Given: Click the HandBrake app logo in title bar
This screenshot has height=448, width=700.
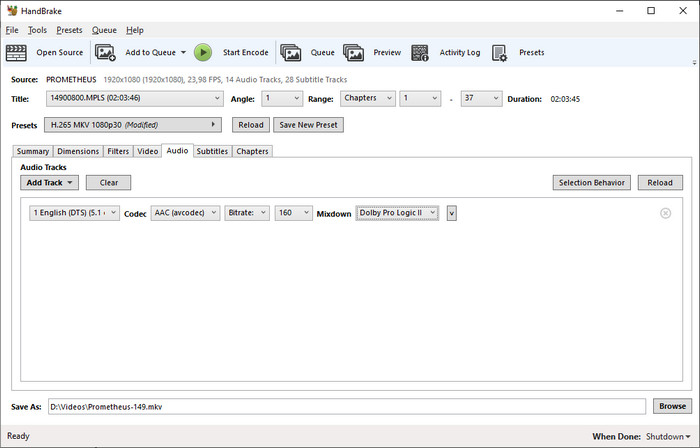Looking at the screenshot, I should pyautogui.click(x=12, y=11).
